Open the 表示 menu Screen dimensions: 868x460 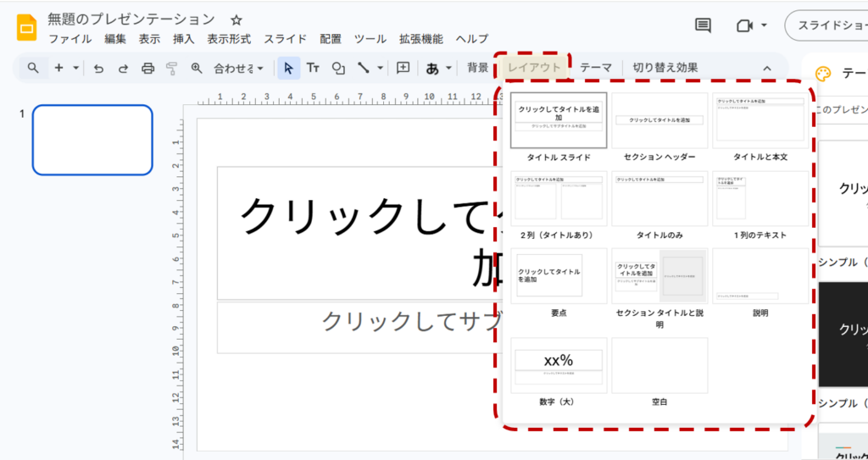(x=149, y=39)
